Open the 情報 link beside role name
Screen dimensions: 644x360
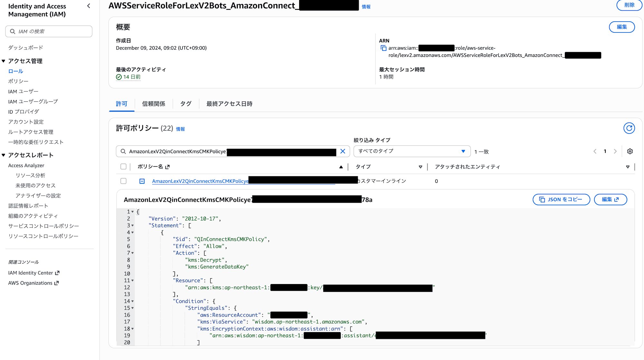(x=366, y=7)
